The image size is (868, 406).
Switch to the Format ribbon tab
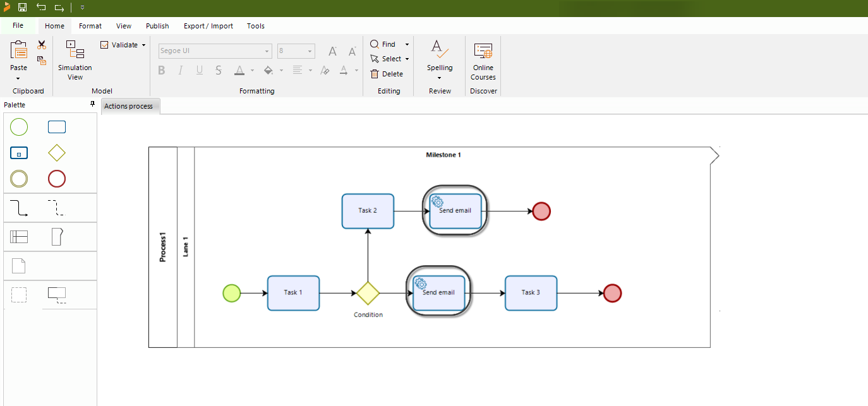point(90,26)
